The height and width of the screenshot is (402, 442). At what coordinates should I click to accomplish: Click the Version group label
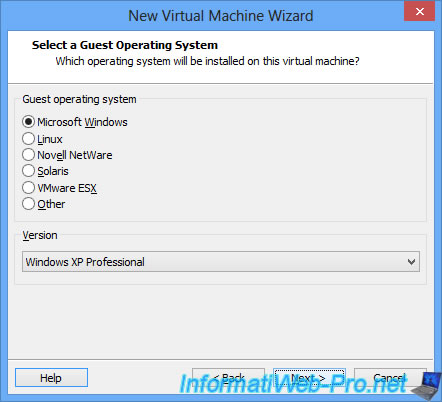(x=40, y=235)
